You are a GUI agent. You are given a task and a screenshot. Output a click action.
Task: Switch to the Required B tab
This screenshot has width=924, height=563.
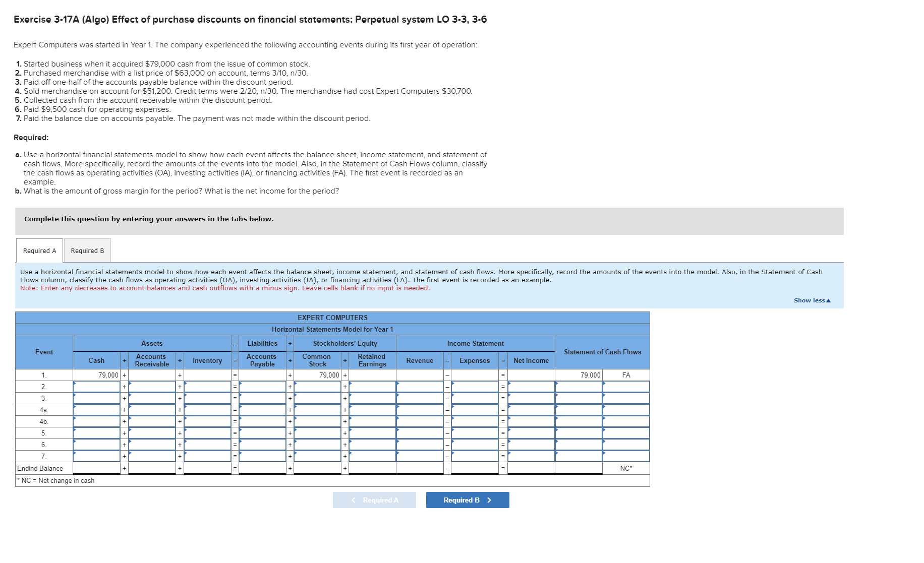[87, 251]
